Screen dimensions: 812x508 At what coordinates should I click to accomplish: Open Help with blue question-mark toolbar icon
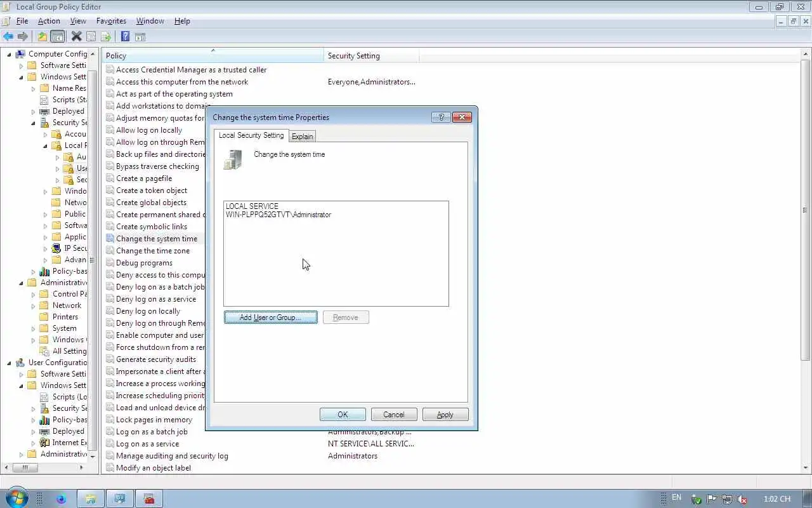(126, 37)
